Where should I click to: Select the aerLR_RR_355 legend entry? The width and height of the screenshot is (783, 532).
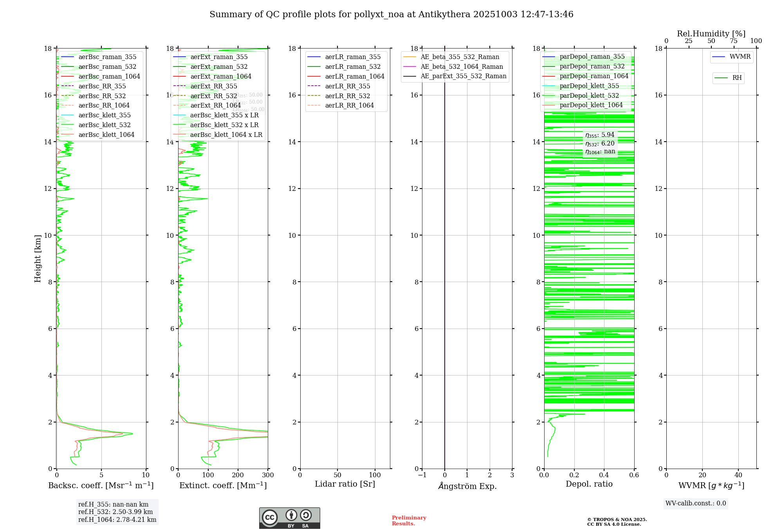pyautogui.click(x=347, y=86)
